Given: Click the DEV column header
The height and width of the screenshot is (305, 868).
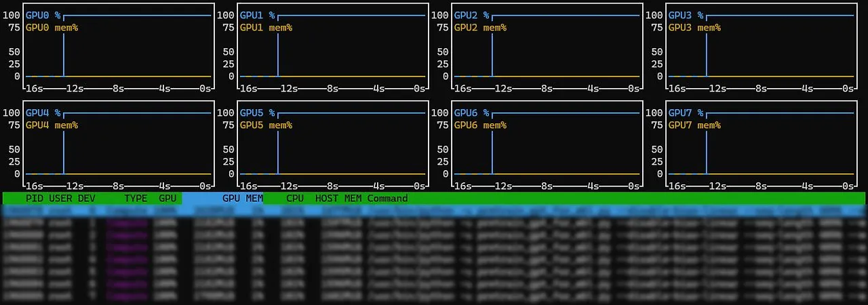Looking at the screenshot, I should (x=87, y=199).
